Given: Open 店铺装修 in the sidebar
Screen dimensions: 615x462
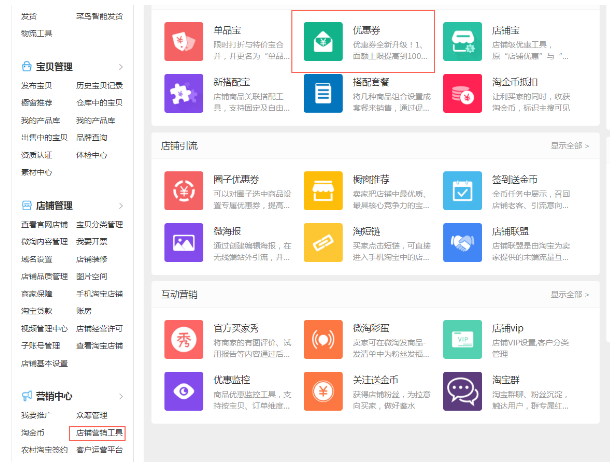Looking at the screenshot, I should pos(92,259).
